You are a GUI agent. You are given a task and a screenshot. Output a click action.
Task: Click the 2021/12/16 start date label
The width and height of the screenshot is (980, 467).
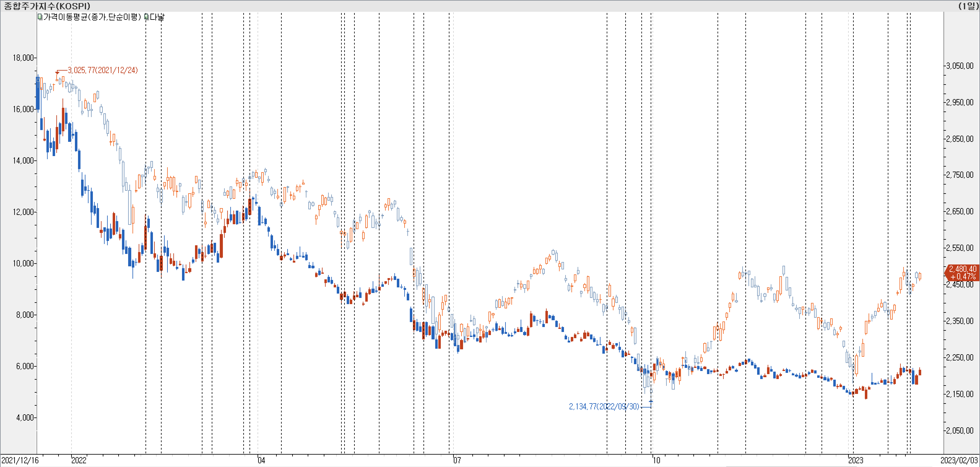point(20,460)
